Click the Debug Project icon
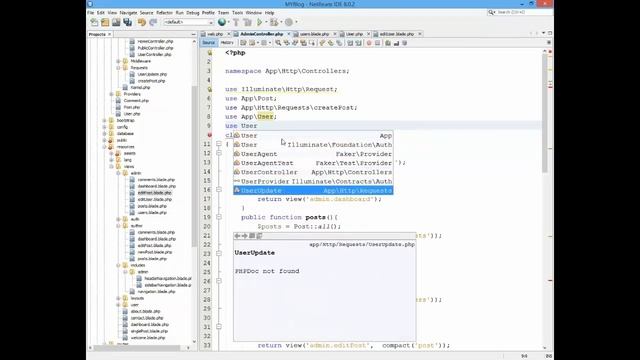Viewport: 640px width, 360px height. point(273,22)
